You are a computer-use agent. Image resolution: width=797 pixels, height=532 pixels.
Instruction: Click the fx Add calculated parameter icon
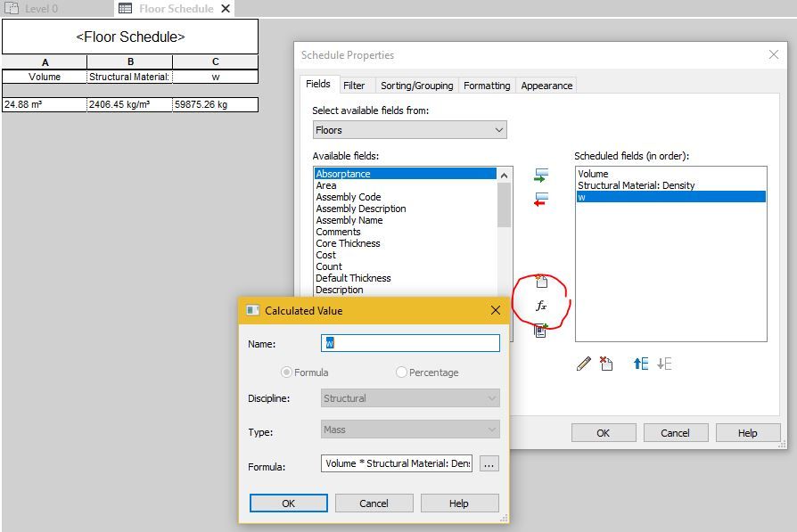tap(541, 306)
